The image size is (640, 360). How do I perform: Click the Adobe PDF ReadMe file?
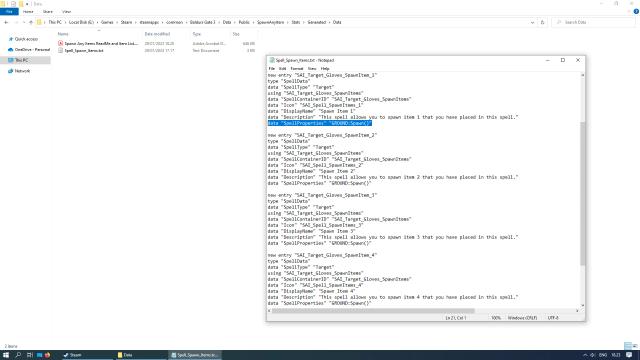pyautogui.click(x=101, y=43)
